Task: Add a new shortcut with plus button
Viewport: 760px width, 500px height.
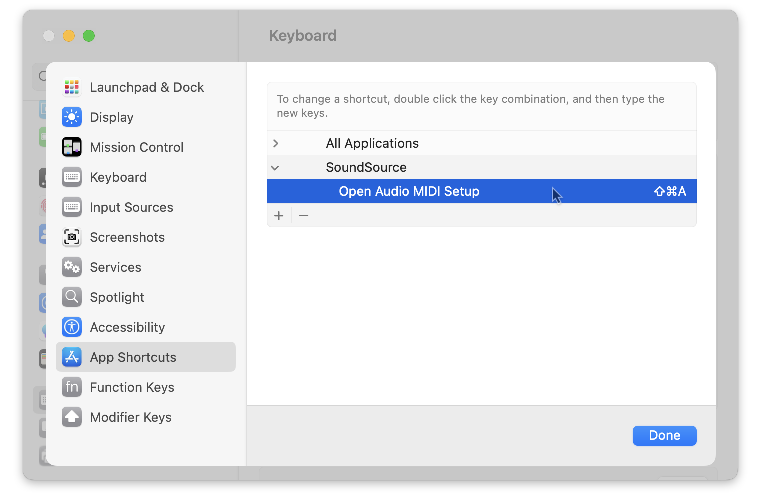Action: pos(279,216)
